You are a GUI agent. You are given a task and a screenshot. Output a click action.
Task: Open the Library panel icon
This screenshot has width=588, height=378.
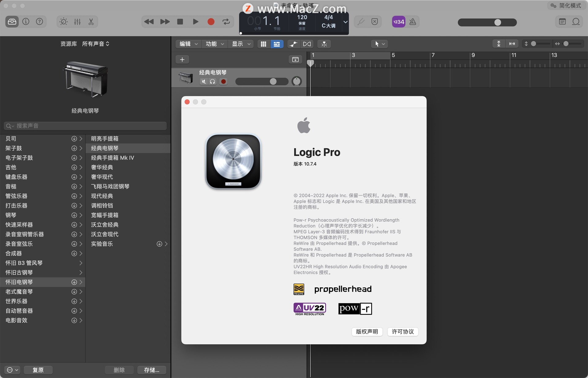coord(12,22)
